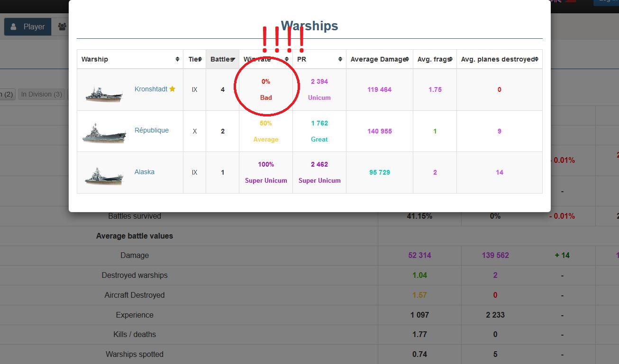This screenshot has width=619, height=364.
Task: Click République tier X cell
Action: click(x=195, y=131)
